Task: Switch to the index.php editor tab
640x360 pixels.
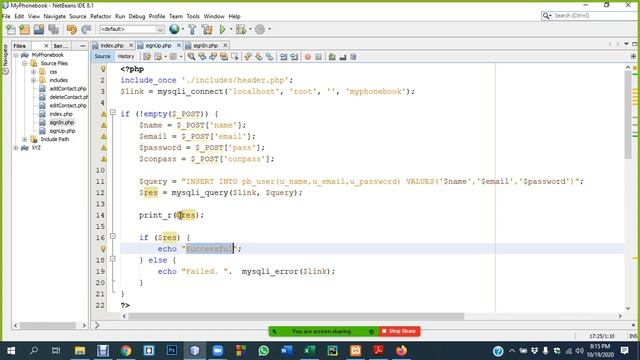Action: coord(112,45)
